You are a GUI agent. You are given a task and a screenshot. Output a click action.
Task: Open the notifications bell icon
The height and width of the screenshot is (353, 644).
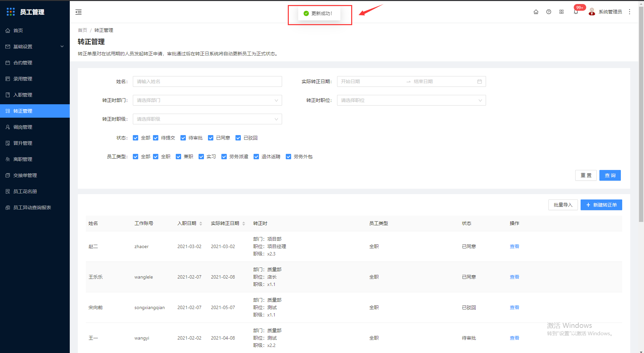tap(576, 12)
